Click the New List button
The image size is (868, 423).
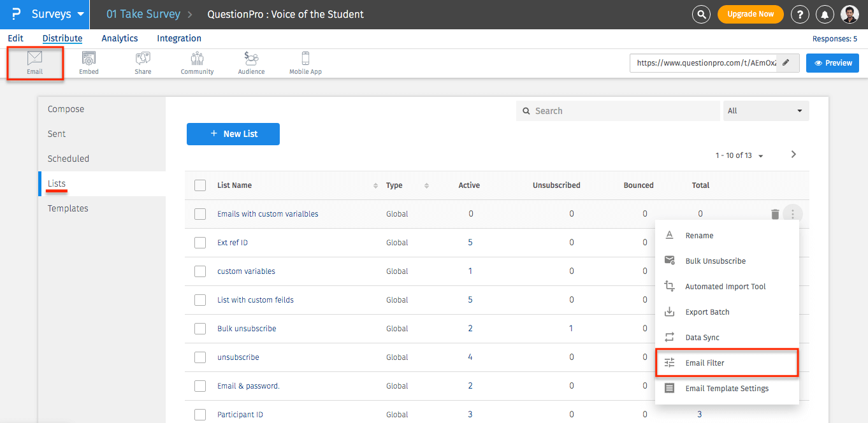coord(233,134)
